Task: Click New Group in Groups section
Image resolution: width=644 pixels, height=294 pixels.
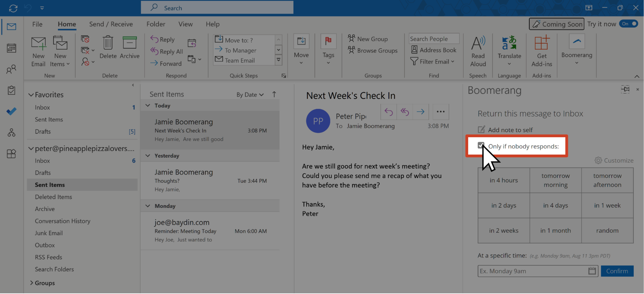Action: point(367,39)
